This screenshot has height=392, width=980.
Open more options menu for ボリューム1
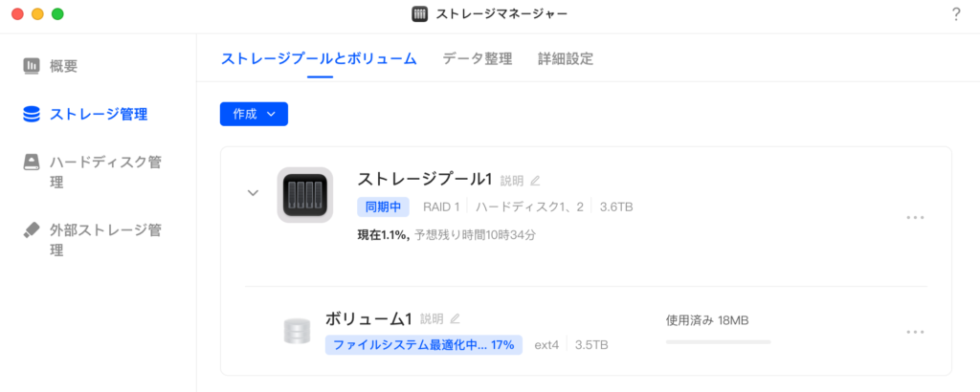(915, 332)
